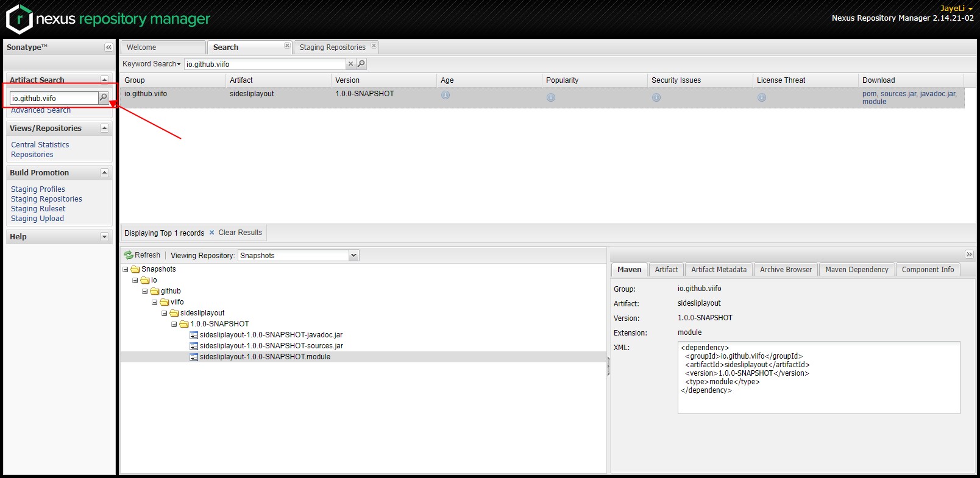Switch to the Maven tab

coord(629,270)
